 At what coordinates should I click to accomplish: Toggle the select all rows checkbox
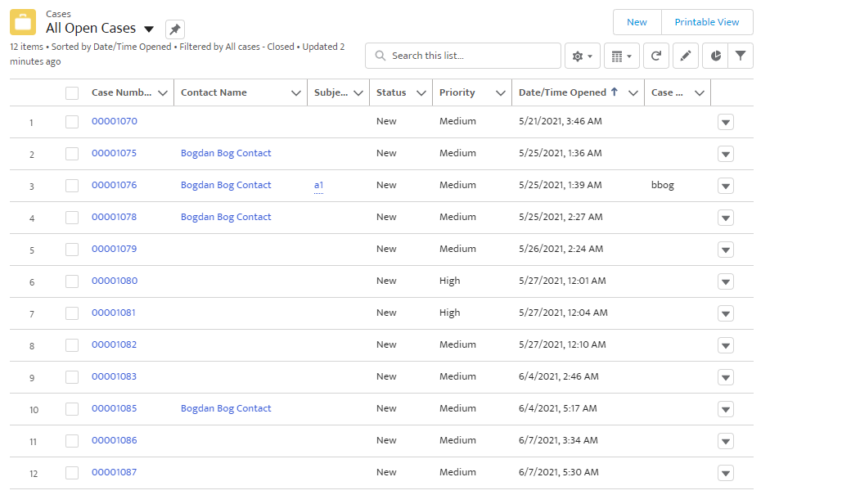coord(72,93)
